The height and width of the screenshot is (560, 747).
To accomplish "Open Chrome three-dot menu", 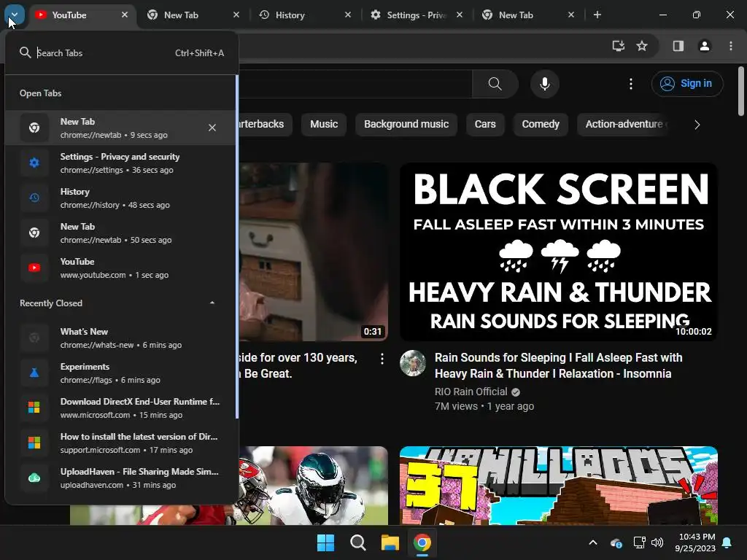I will [731, 46].
